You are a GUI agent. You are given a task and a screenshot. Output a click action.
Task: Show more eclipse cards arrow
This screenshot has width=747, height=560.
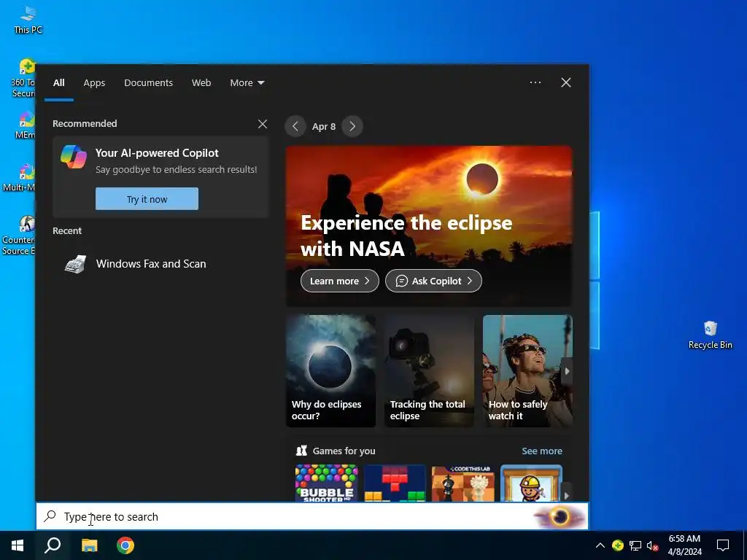point(567,371)
